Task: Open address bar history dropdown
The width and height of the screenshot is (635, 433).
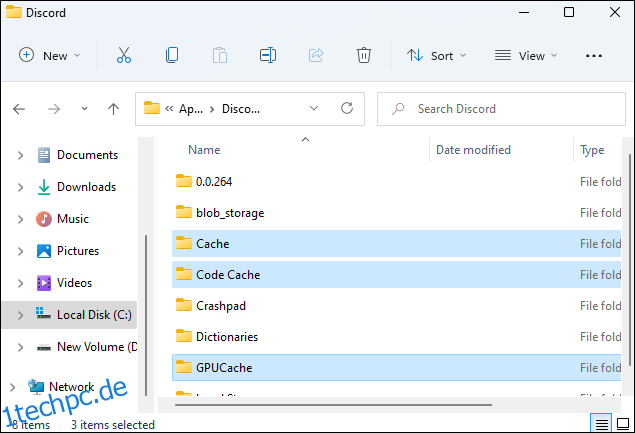Action: click(x=314, y=108)
